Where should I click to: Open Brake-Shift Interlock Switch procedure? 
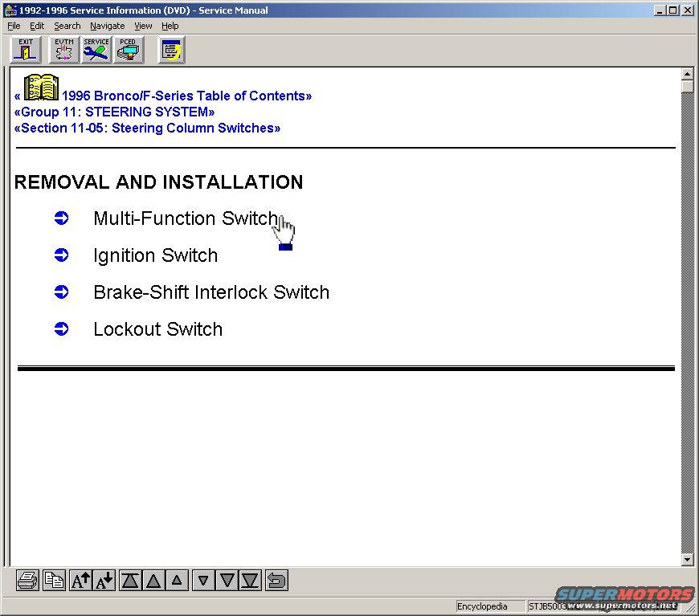tap(211, 292)
